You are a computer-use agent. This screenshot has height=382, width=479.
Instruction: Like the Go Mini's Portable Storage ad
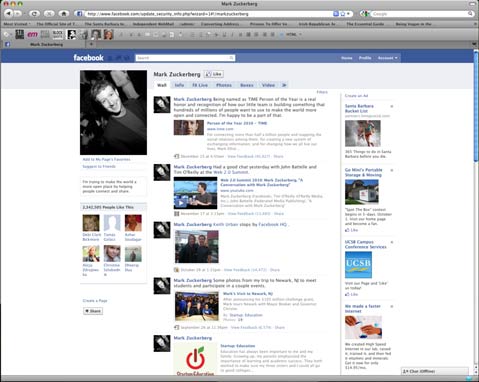click(x=351, y=230)
